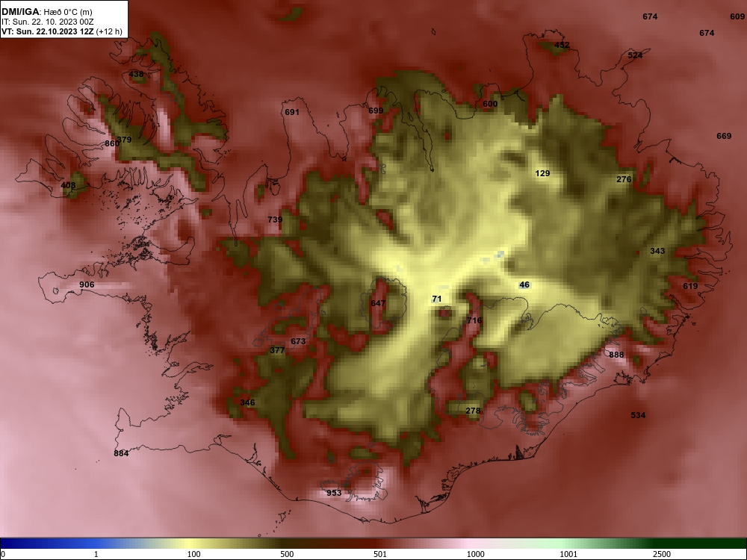Click the legend label 1
The image size is (747, 560).
coord(96,554)
